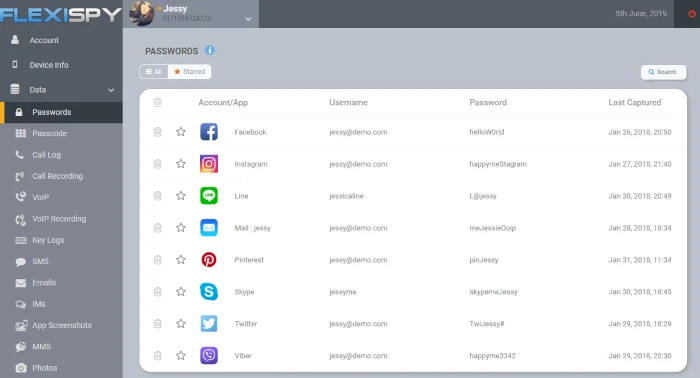Open the Account menu item

pyautogui.click(x=61, y=40)
